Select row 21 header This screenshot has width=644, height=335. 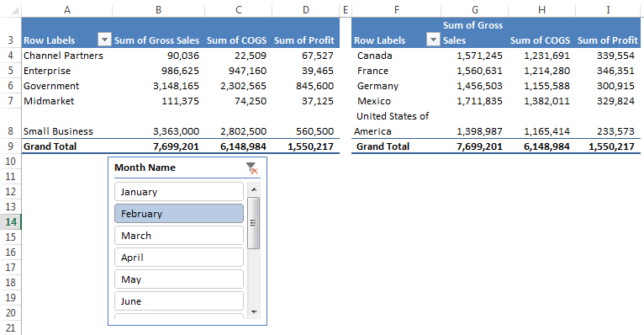(x=11, y=328)
